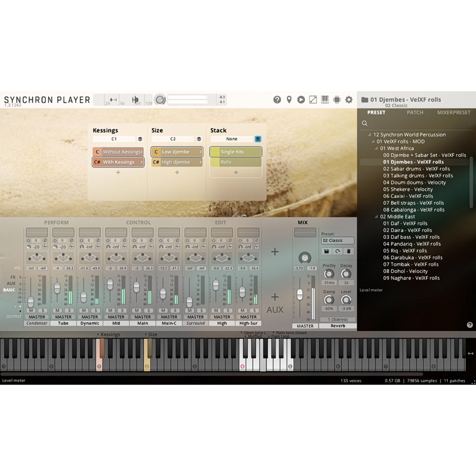The height and width of the screenshot is (476, 476).
Task: Click the keyboard expand arrows icon at right
Action: pyautogui.click(x=471, y=353)
